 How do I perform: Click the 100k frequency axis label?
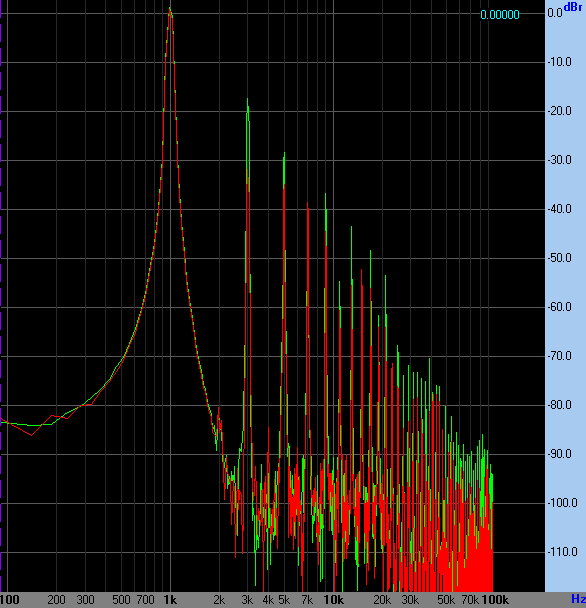pos(495,600)
